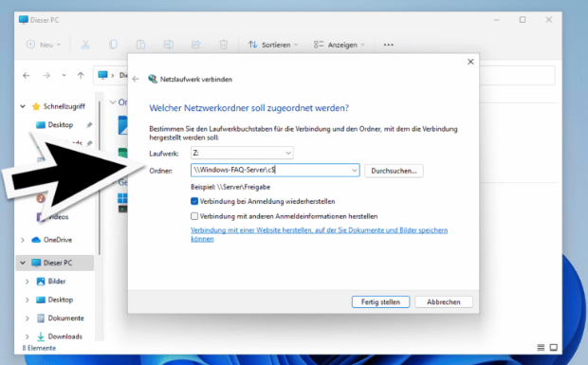Close the Netzlaufwerk verbinden dialog
This screenshot has height=365, width=588.
click(470, 62)
